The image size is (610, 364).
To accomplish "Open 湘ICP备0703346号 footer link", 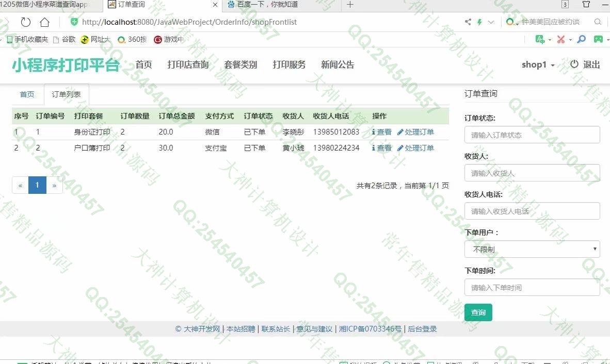I will (x=370, y=329).
